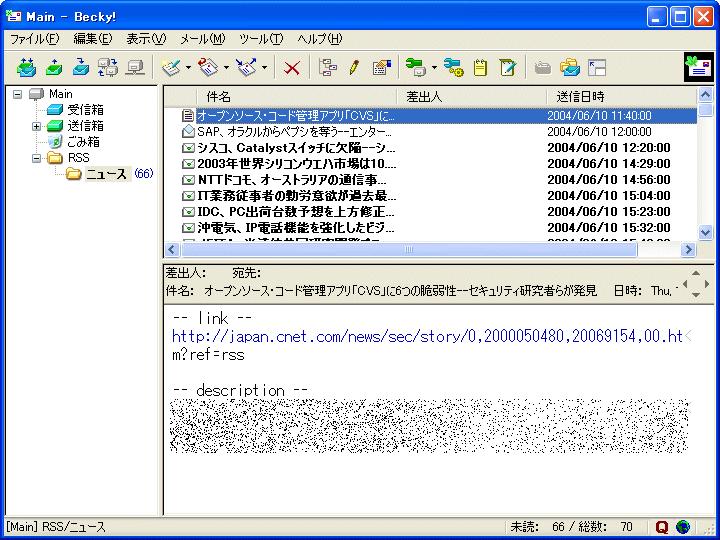The width and height of the screenshot is (720, 540).
Task: Click the green wrench mailbox settings icon
Action: [416, 68]
